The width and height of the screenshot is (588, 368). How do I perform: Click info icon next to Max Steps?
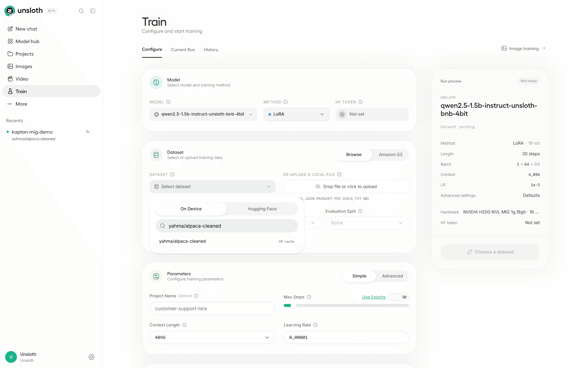(309, 297)
